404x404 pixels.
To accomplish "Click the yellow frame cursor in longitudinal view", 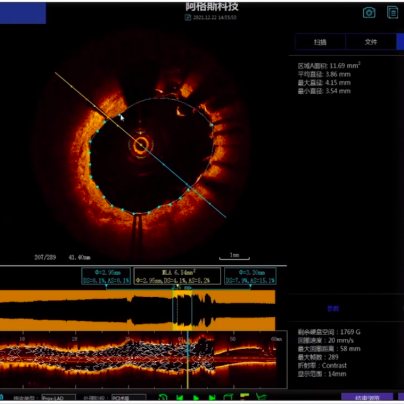I will point(188,359).
